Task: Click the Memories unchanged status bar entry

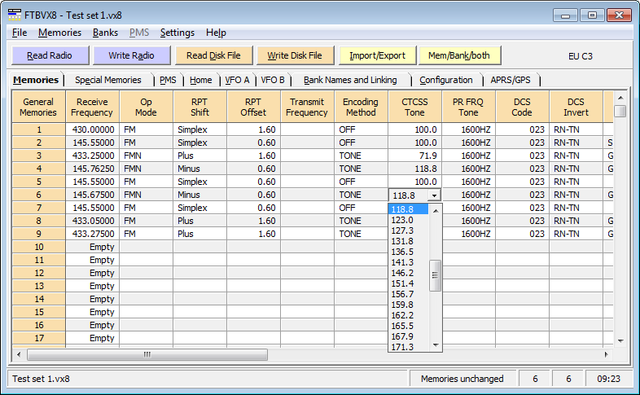Action: [x=462, y=379]
